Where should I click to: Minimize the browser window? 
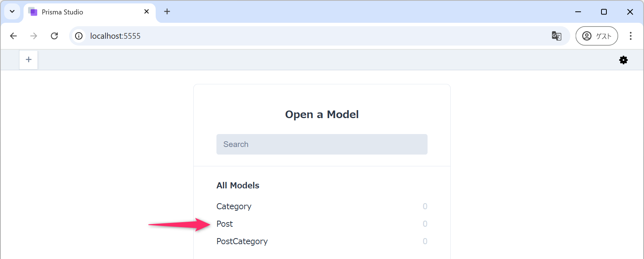coord(578,12)
